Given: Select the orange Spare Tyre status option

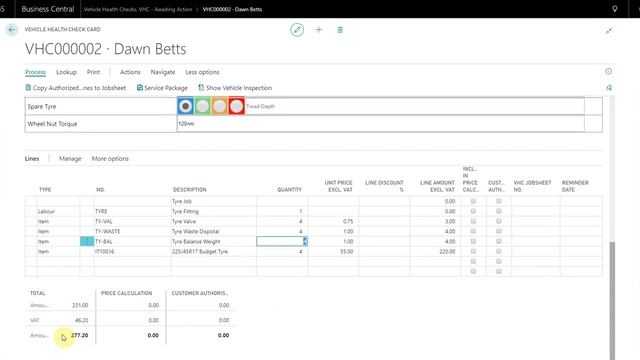Looking at the screenshot, I should click(219, 106).
